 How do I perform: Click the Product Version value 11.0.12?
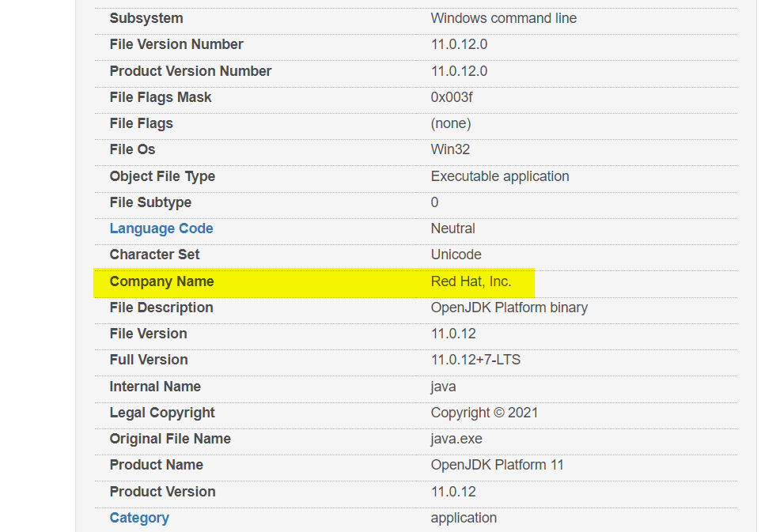pos(452,492)
